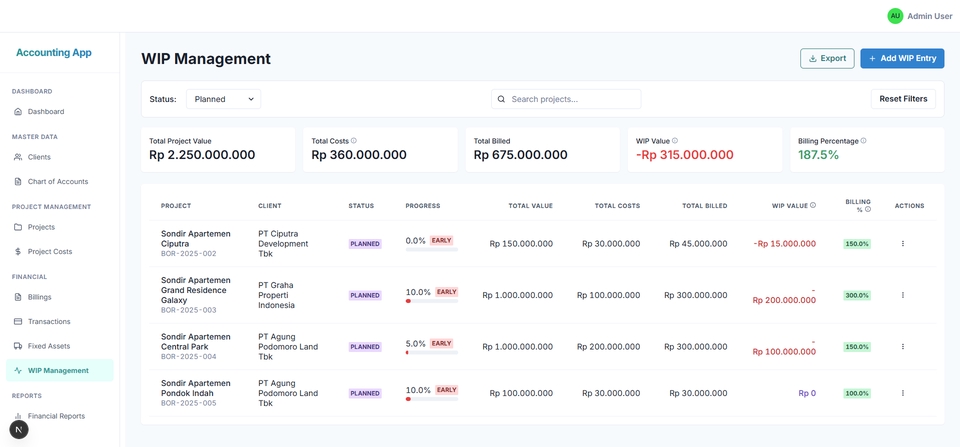The height and width of the screenshot is (447, 960).
Task: Click progress bar for Pondok Indah project
Action: tap(432, 399)
